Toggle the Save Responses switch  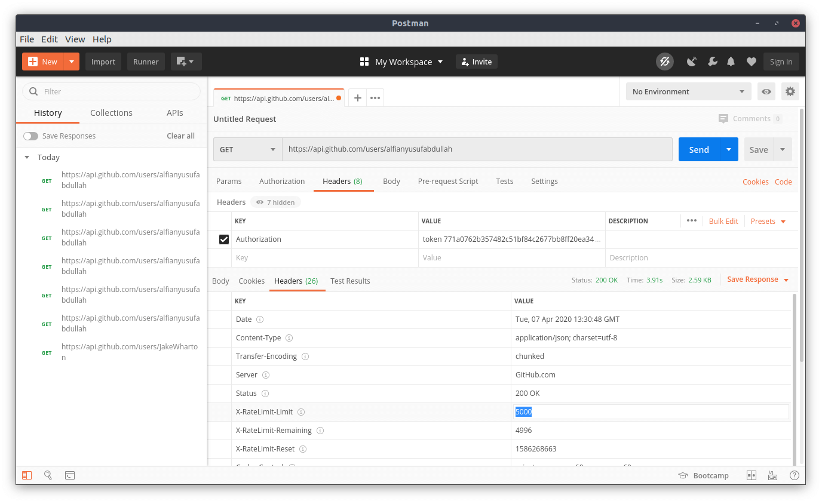click(30, 136)
